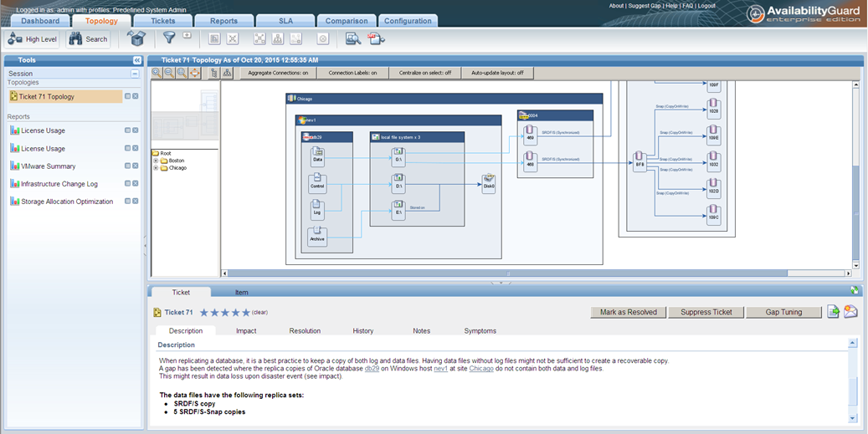Open the Symptoms sub-tab

click(480, 330)
